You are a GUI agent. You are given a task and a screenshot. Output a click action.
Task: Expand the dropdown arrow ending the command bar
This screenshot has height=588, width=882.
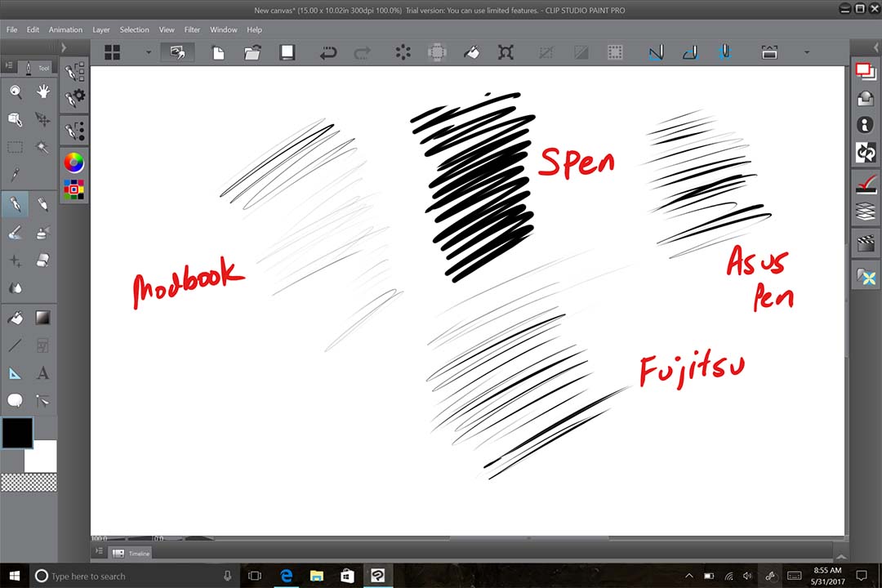point(807,52)
